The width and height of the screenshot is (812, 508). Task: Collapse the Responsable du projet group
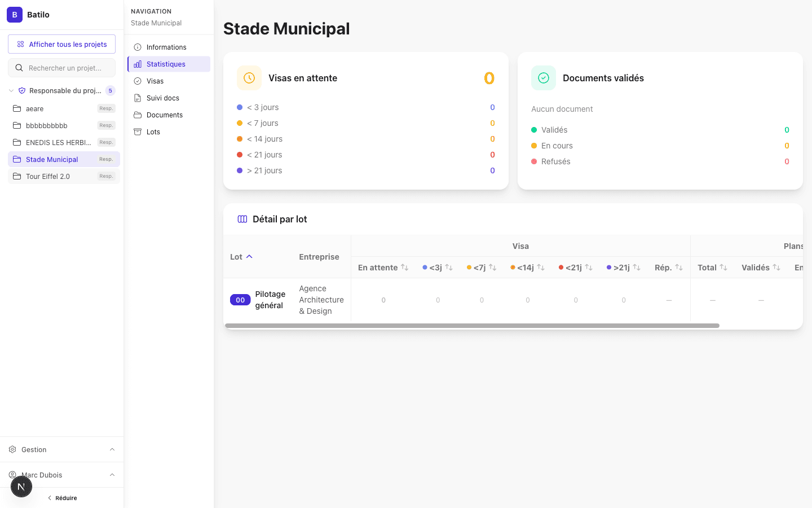[11, 90]
